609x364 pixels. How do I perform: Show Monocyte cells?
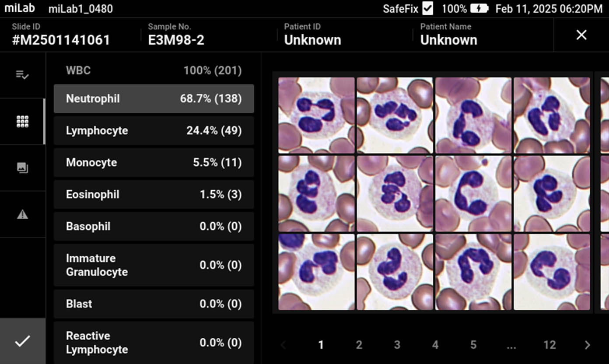point(154,163)
